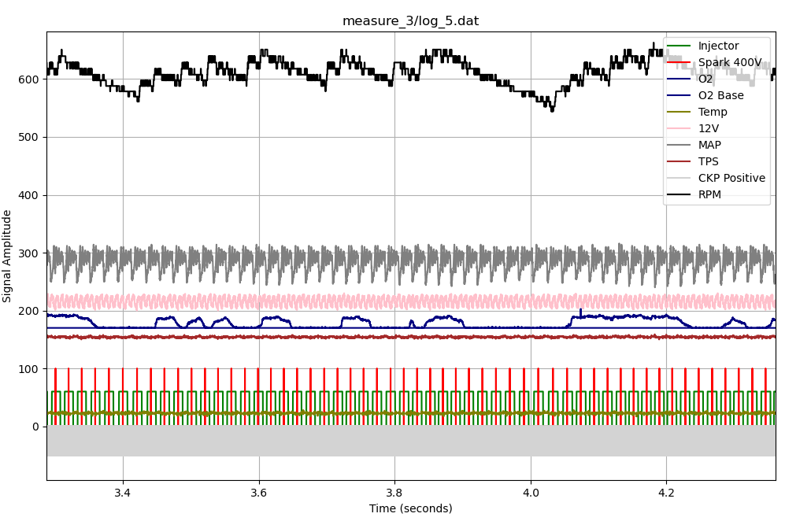Click the olive Temp legend key
The width and height of the screenshot is (785, 532).
[679, 111]
